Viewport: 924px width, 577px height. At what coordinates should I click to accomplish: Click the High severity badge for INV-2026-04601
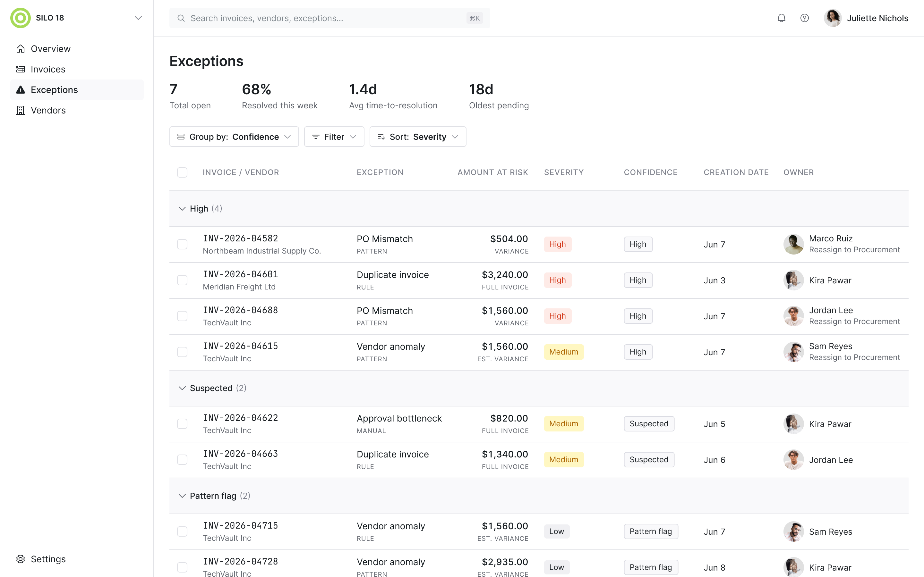coord(558,280)
